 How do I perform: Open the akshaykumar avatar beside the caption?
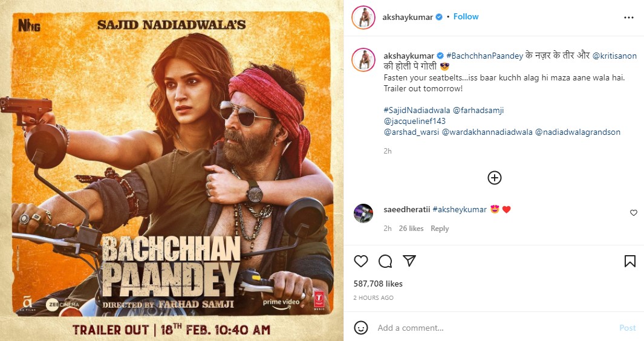pyautogui.click(x=363, y=60)
